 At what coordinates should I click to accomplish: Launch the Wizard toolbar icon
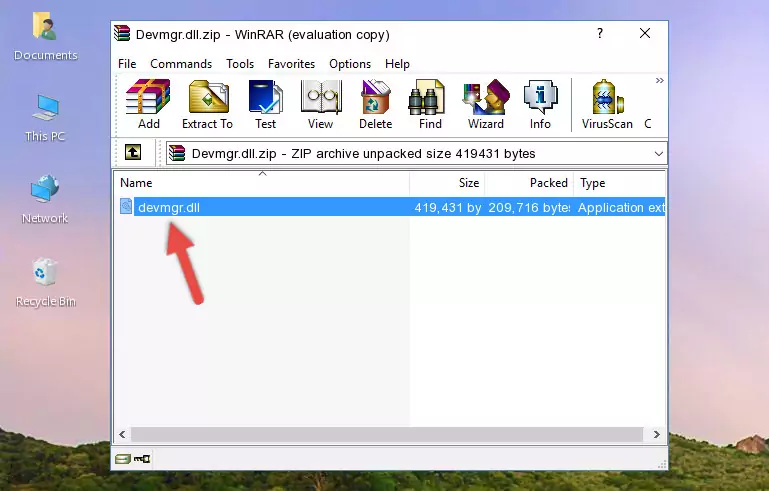(486, 104)
